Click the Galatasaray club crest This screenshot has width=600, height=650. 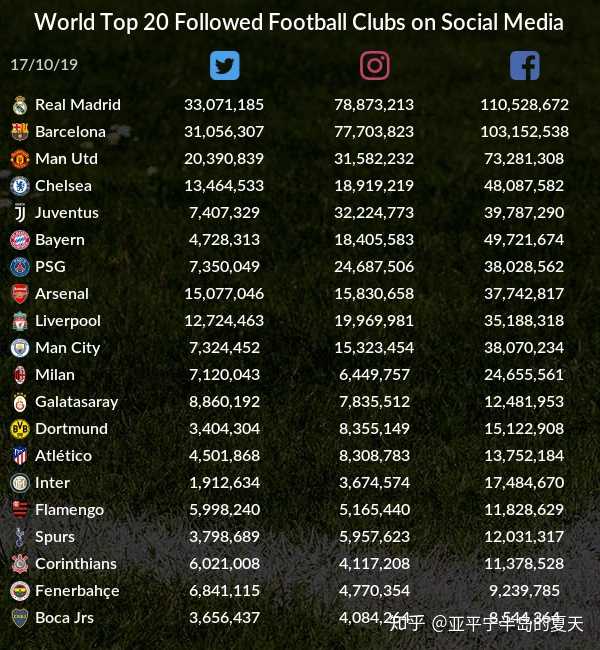(20, 402)
